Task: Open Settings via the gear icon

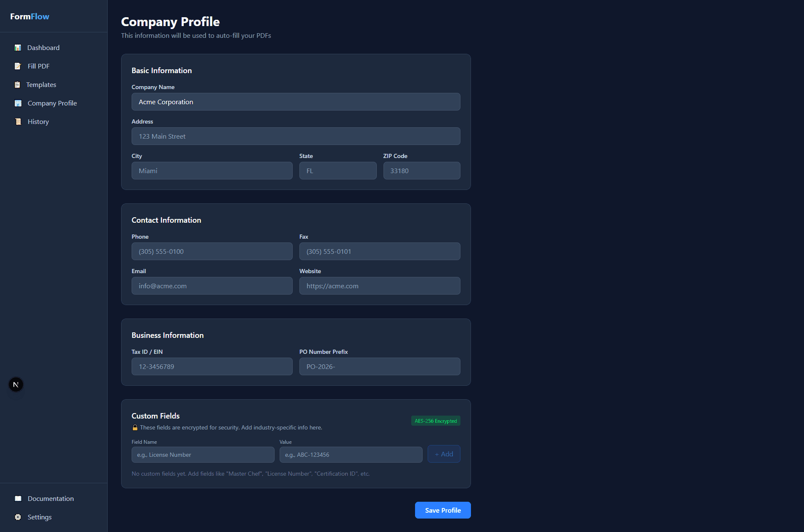Action: (x=18, y=517)
